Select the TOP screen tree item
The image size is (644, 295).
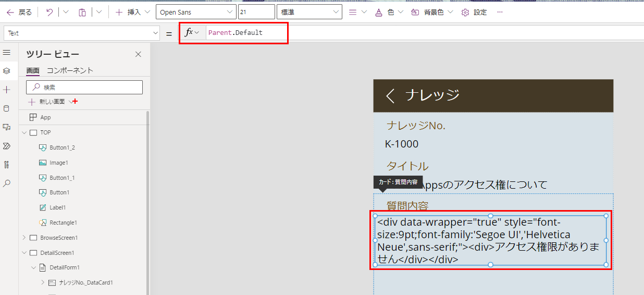[x=45, y=132]
